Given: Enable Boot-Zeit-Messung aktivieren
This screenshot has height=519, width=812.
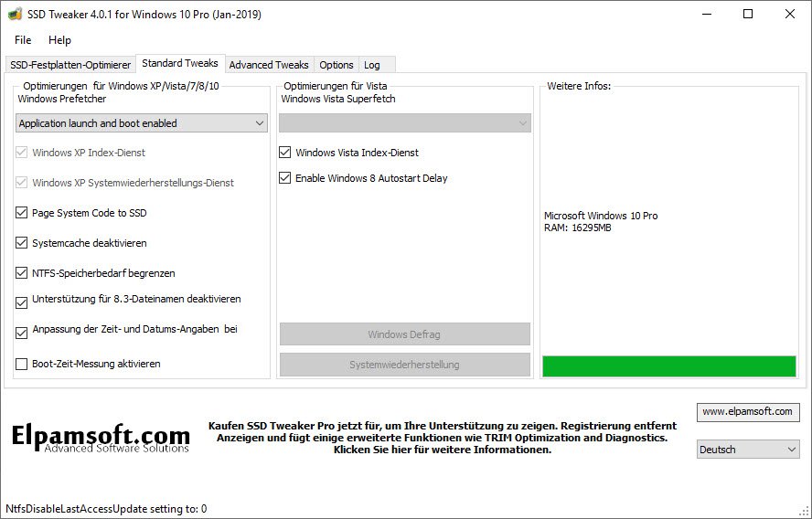Looking at the screenshot, I should click(x=21, y=364).
